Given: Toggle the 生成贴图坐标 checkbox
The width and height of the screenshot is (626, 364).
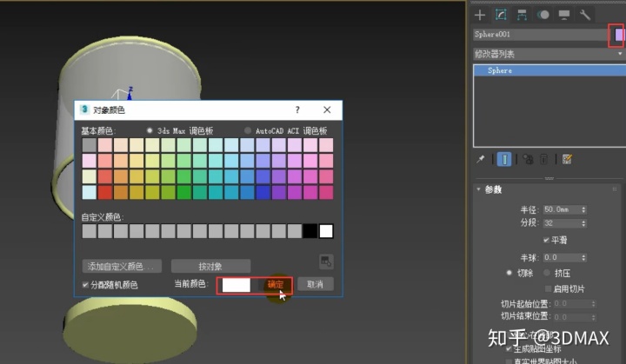Looking at the screenshot, I should click(509, 349).
